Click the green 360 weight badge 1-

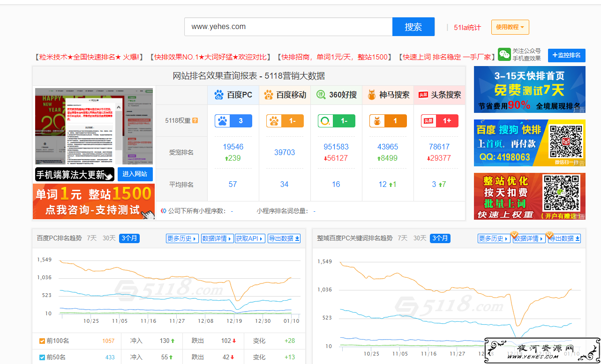pos(337,121)
